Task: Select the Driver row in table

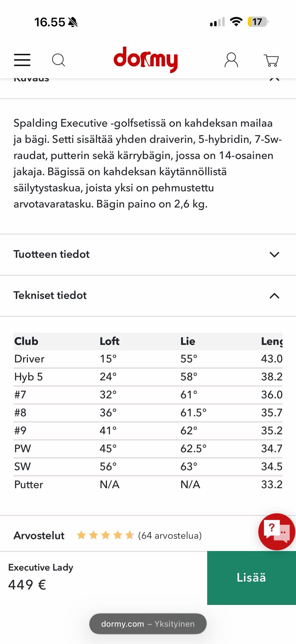Action: click(30, 359)
